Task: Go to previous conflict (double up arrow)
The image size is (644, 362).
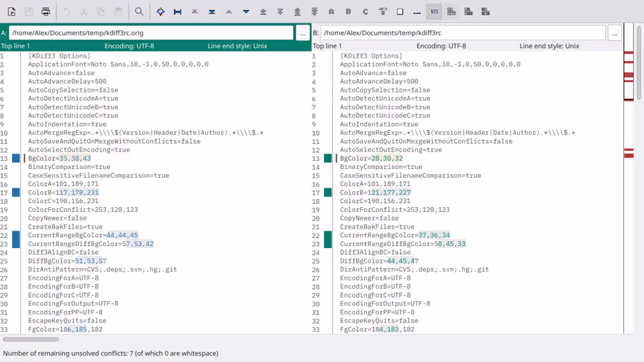Action: (263, 12)
